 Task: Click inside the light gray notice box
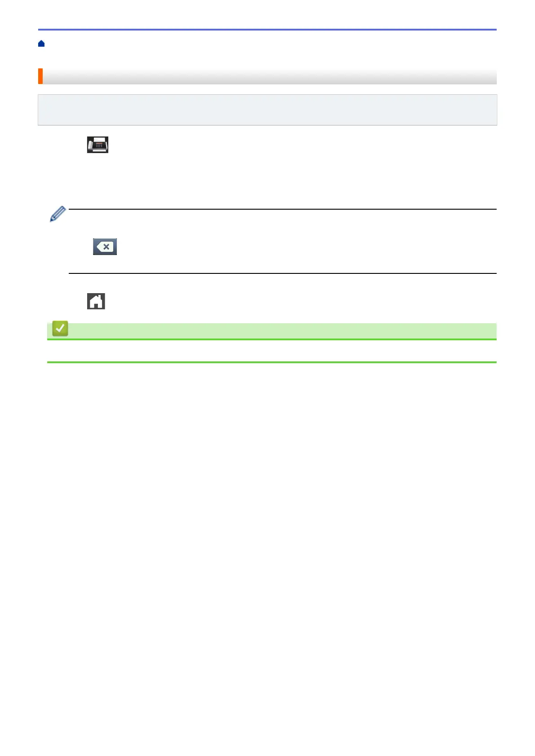pyautogui.click(x=267, y=110)
